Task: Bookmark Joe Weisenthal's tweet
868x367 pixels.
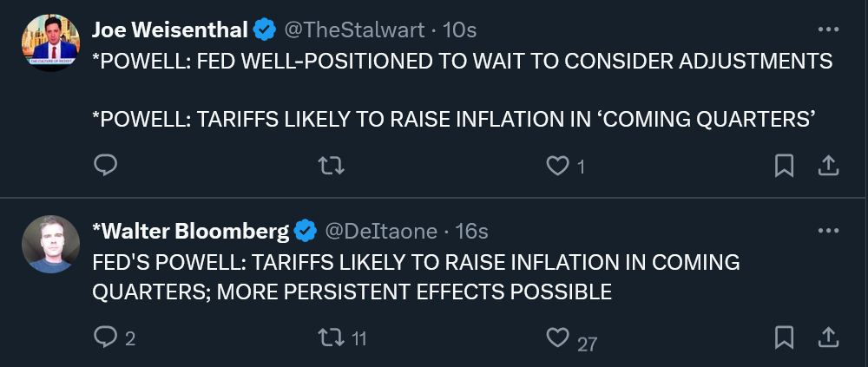Action: (784, 166)
